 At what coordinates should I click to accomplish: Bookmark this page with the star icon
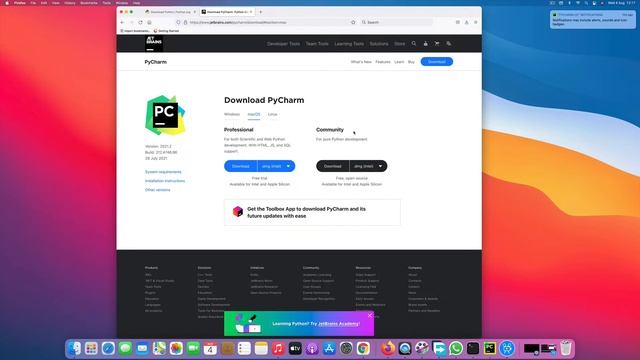[353, 22]
